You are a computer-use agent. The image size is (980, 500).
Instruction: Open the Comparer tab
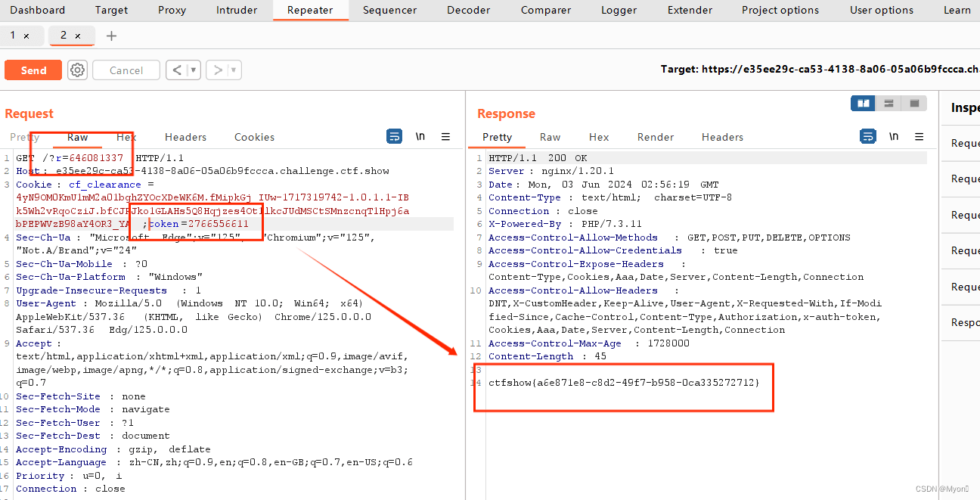(546, 10)
